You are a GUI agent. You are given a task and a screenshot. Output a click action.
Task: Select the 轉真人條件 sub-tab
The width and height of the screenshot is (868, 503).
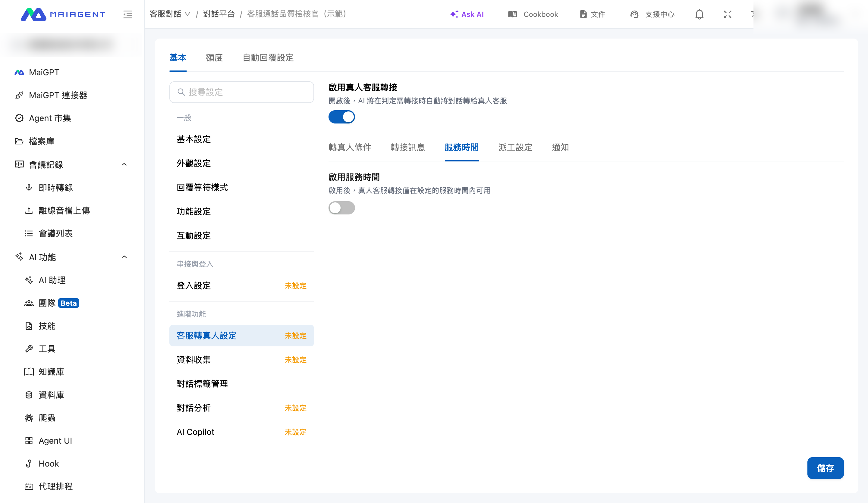pos(350,147)
